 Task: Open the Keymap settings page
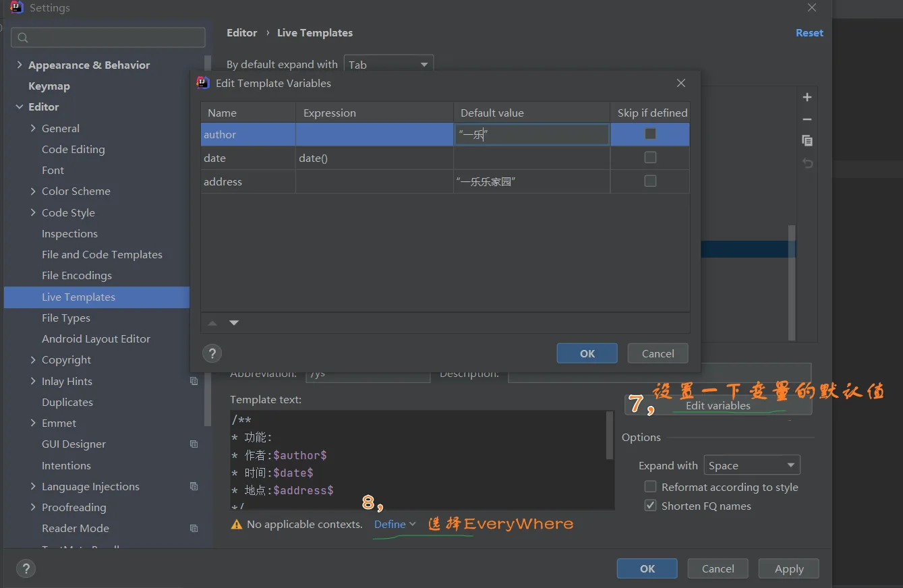coord(49,86)
